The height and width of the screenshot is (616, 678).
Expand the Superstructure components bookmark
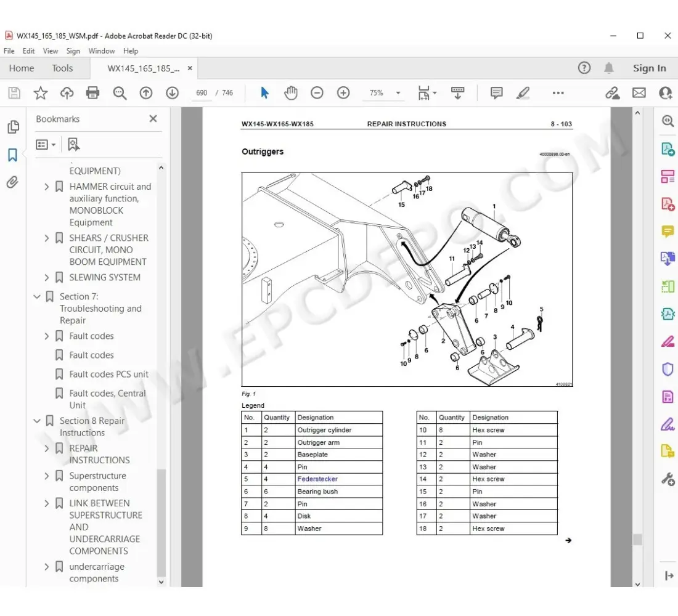(x=47, y=476)
